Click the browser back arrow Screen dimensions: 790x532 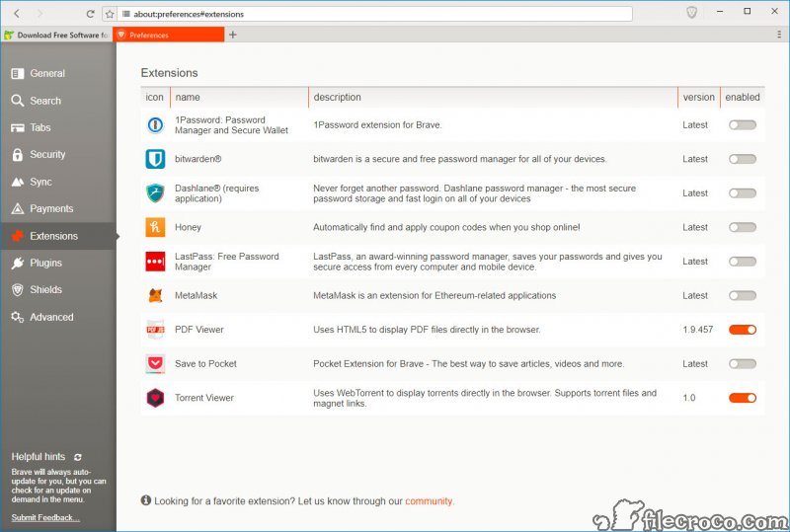(x=17, y=14)
